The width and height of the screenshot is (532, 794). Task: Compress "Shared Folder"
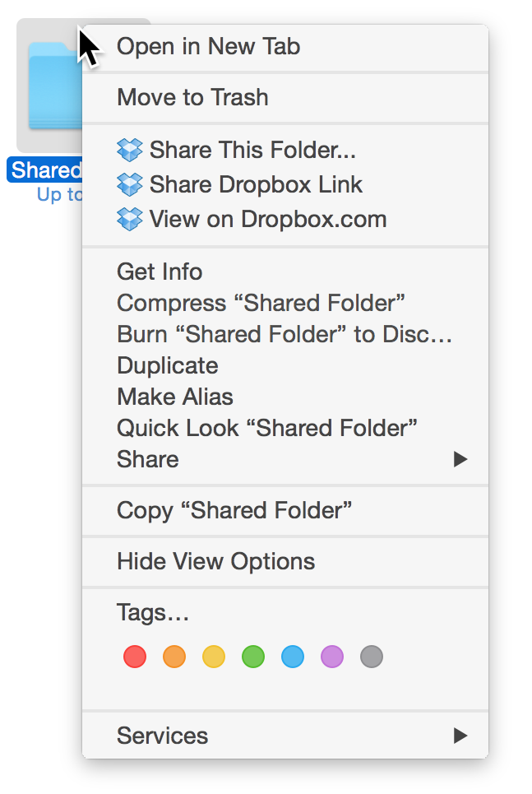pos(261,303)
